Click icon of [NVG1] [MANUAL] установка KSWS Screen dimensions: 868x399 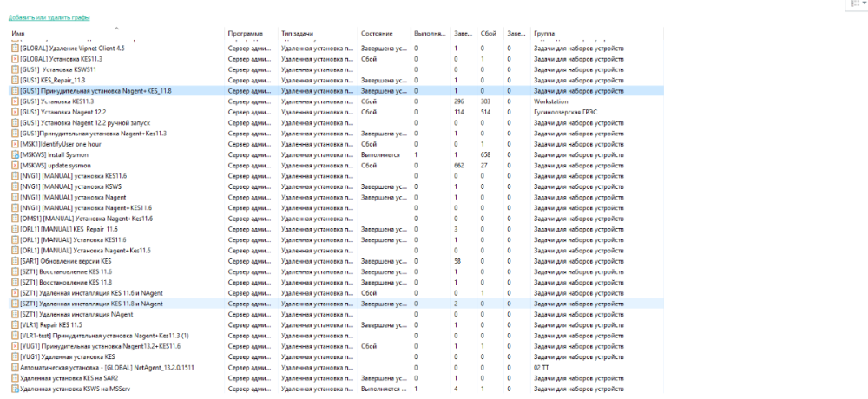[15, 186]
